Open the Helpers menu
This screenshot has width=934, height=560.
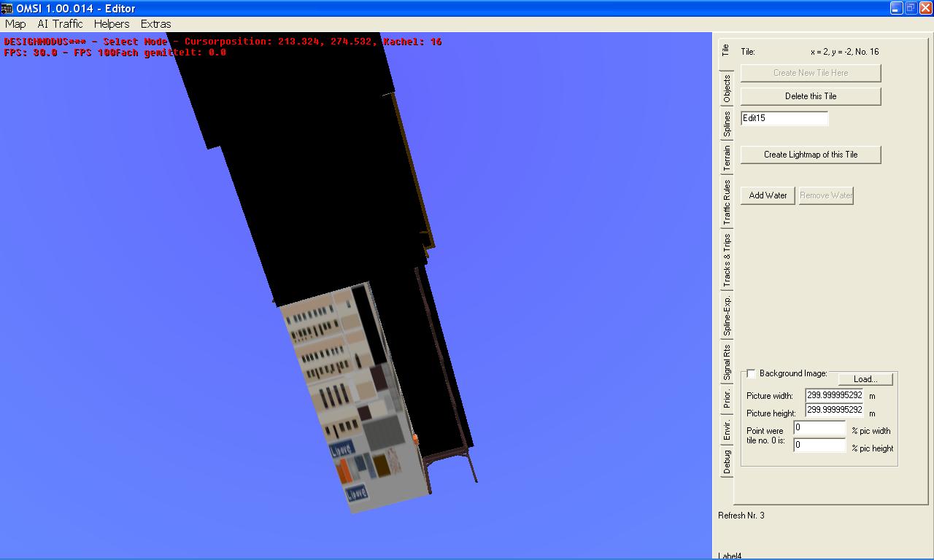pos(112,24)
